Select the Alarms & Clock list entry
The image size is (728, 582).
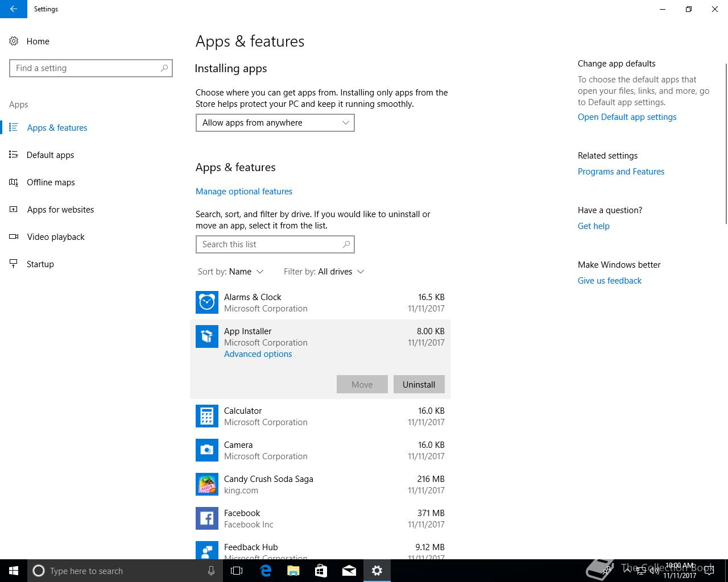pyautogui.click(x=320, y=302)
